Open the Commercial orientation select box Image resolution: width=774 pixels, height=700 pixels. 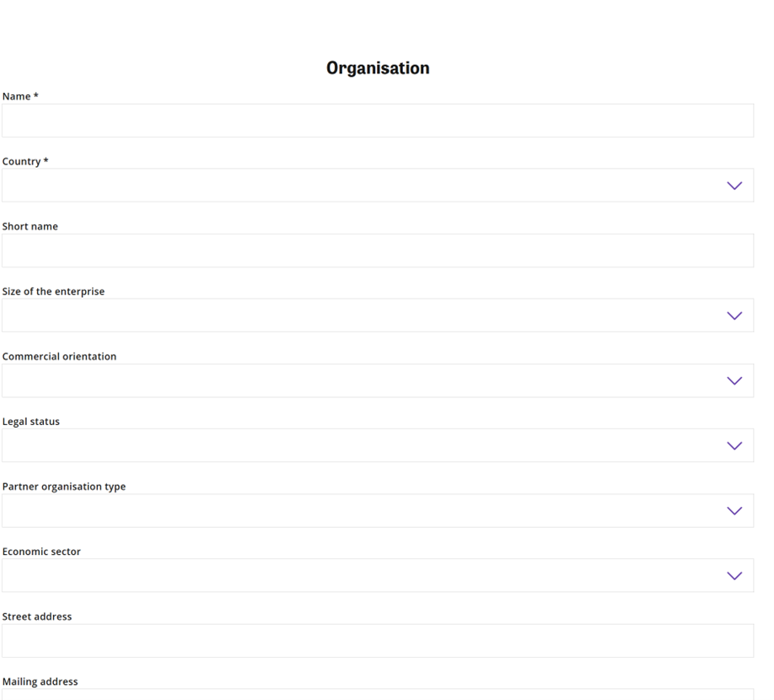point(363,380)
